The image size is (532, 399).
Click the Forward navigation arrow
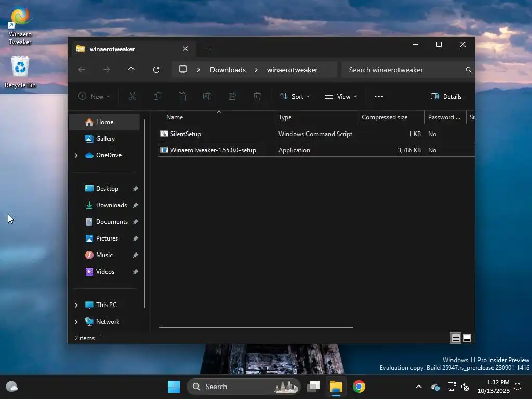point(107,70)
